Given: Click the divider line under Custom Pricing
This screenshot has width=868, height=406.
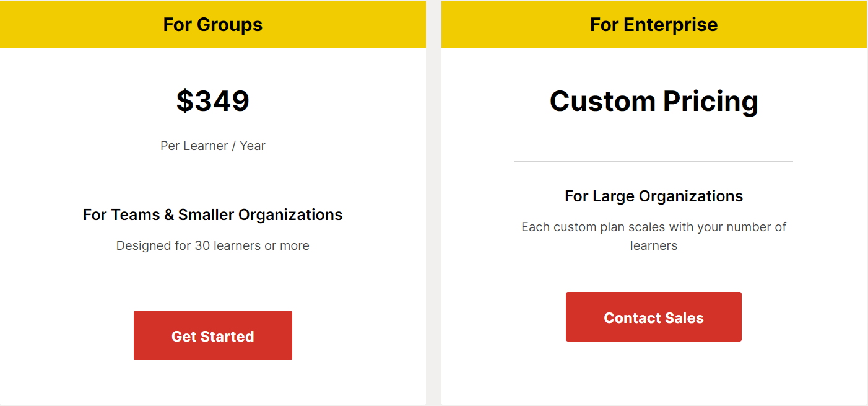Looking at the screenshot, I should click(x=653, y=160).
